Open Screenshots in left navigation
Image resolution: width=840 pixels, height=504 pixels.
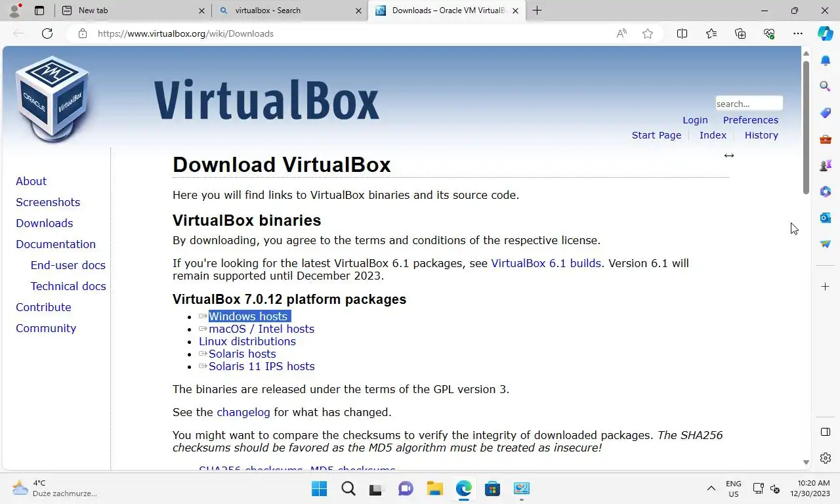[48, 202]
